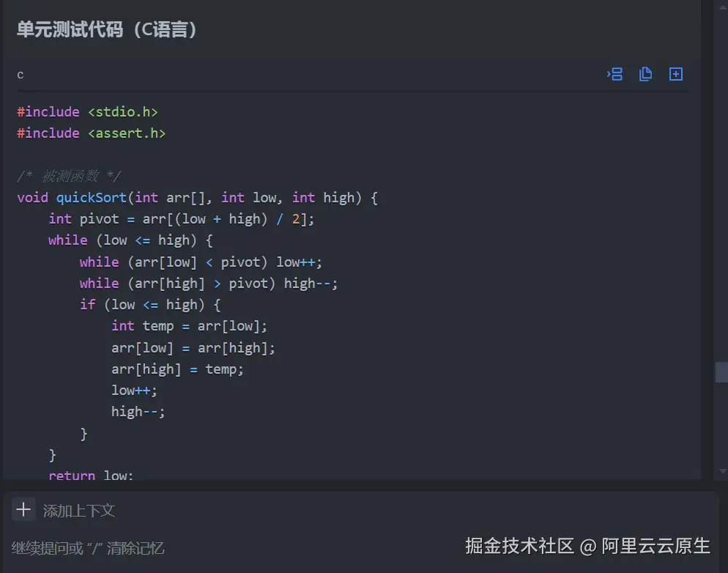
Task: Click the 'return low' statement line
Action: 91,476
